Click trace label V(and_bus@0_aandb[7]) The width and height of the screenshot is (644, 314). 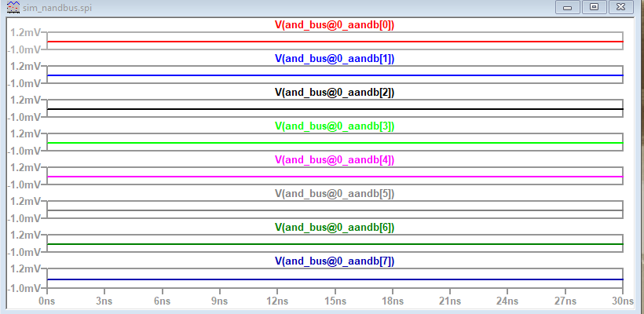tap(335, 261)
